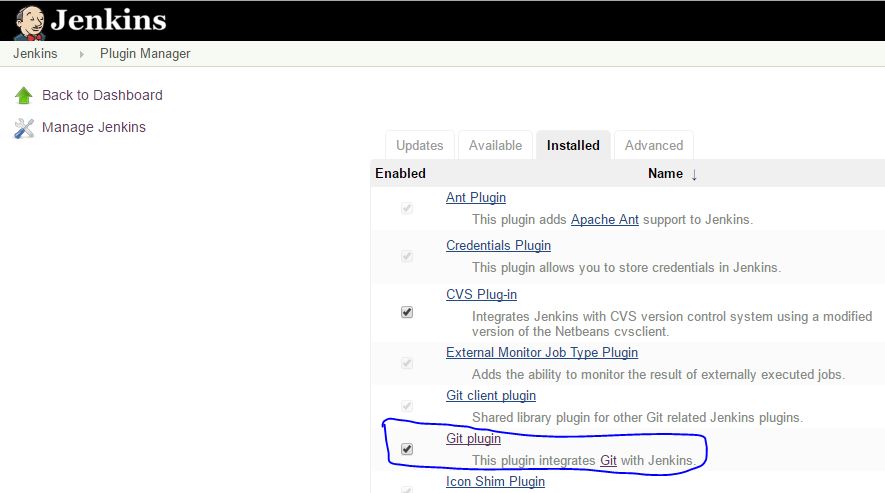Sort by the Enabled column header
Image resolution: width=885 pixels, height=493 pixels.
(400, 173)
